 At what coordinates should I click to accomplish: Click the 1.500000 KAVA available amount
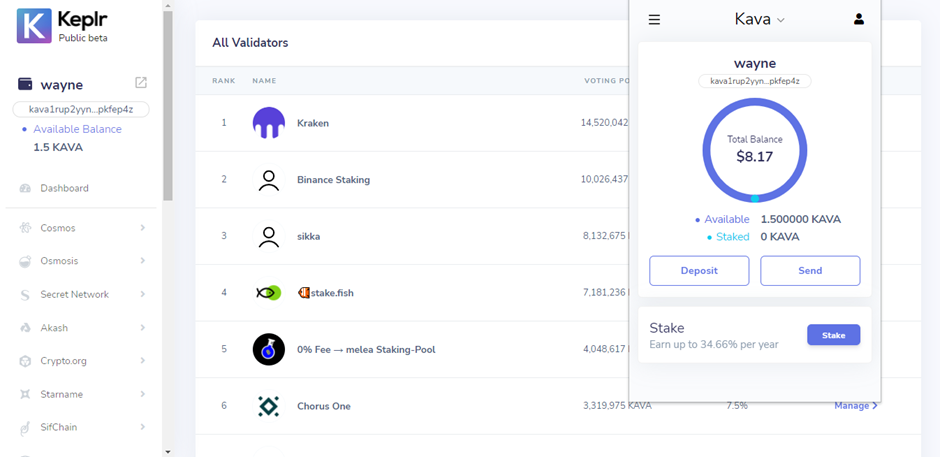(800, 220)
